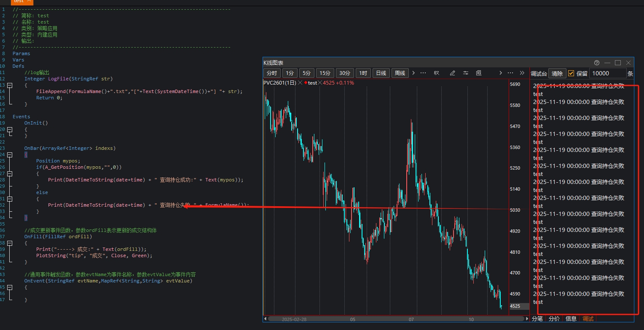Select the pencil drawing tool icon
This screenshot has height=330, width=644.
453,73
